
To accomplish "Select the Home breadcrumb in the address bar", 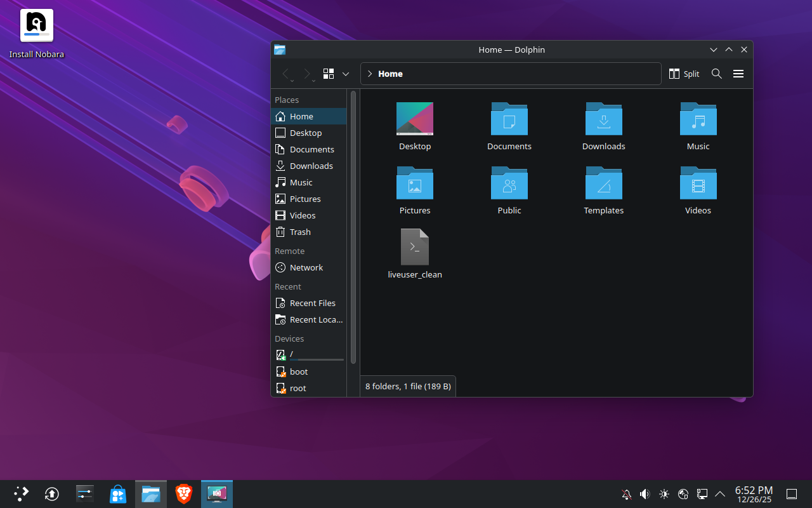I will (x=390, y=74).
